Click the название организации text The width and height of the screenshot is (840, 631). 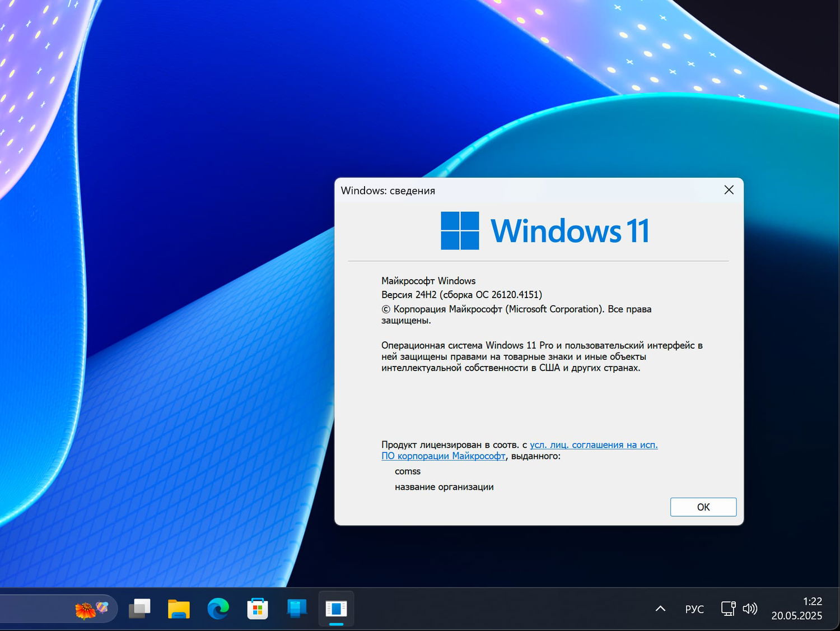(x=444, y=486)
